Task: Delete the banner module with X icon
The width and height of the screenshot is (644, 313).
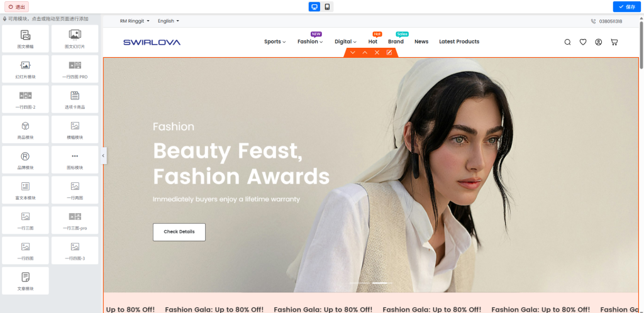Action: click(377, 53)
